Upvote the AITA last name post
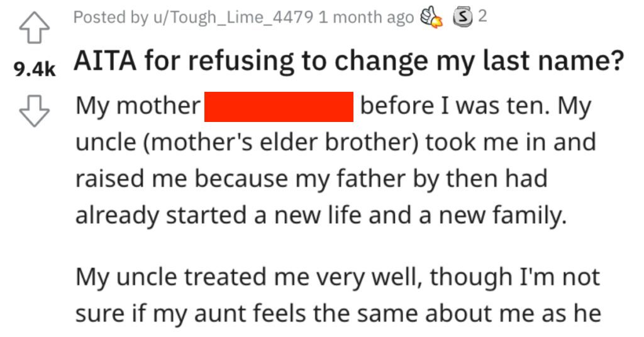The width and height of the screenshot is (644, 337). point(35,27)
